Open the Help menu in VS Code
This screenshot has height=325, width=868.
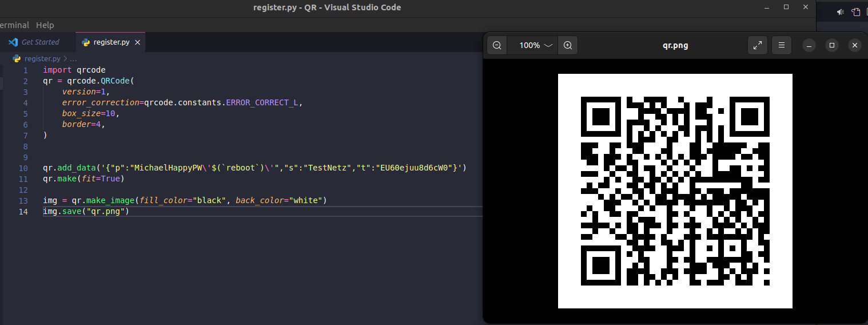[x=45, y=25]
